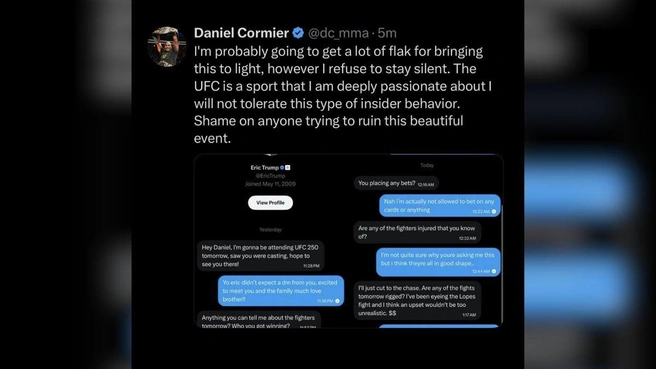Click read checkmark on 12:44 AM reply

494,272
